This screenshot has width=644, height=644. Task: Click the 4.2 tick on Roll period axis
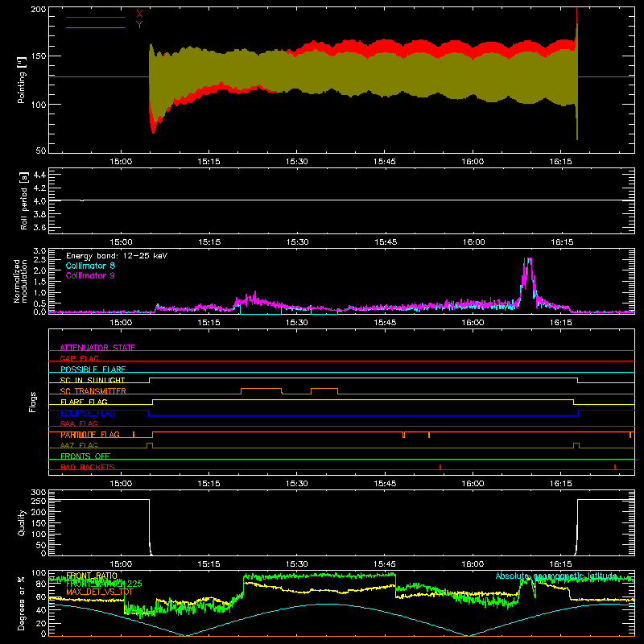click(x=39, y=188)
